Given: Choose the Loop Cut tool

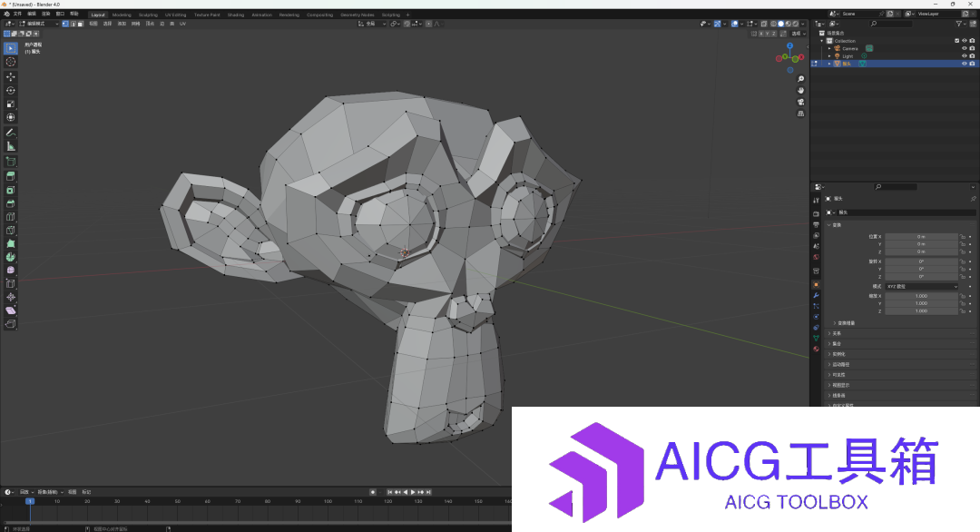Looking at the screenshot, I should click(11, 217).
